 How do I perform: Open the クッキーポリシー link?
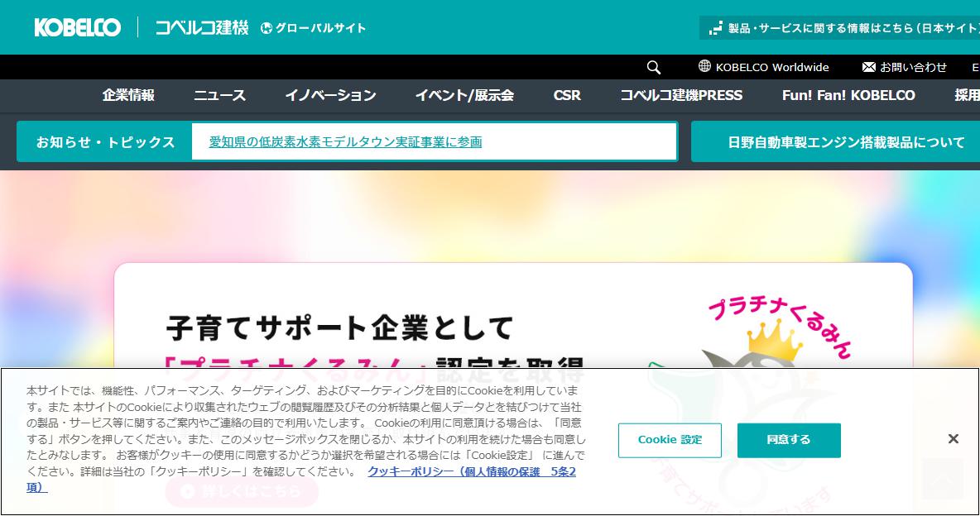pyautogui.click(x=471, y=471)
